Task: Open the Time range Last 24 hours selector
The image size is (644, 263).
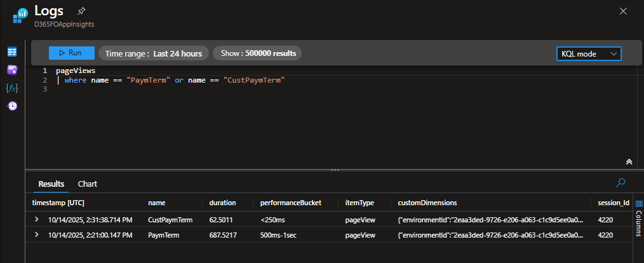Action: click(x=153, y=53)
